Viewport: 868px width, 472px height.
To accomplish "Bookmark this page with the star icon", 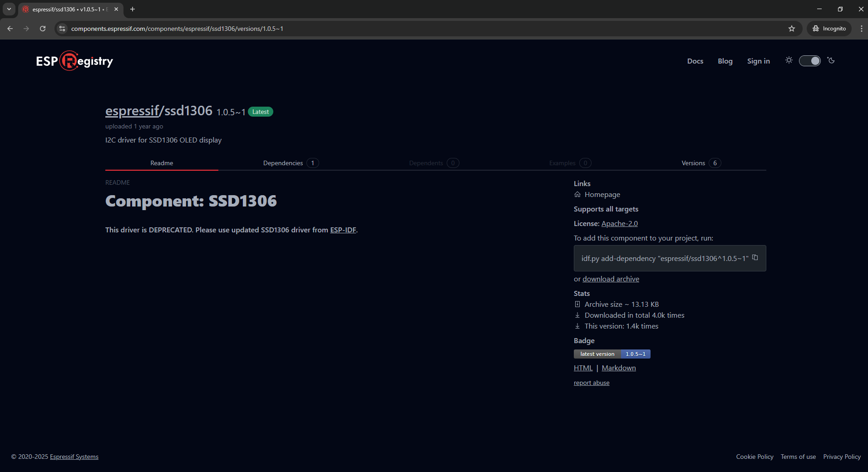I will coord(792,29).
